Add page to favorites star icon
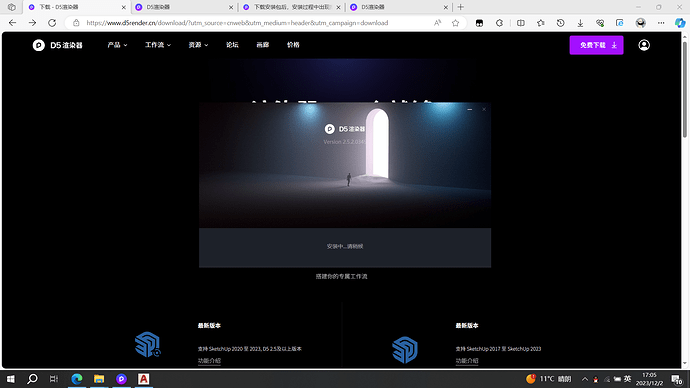690x388 pixels. [x=455, y=23]
